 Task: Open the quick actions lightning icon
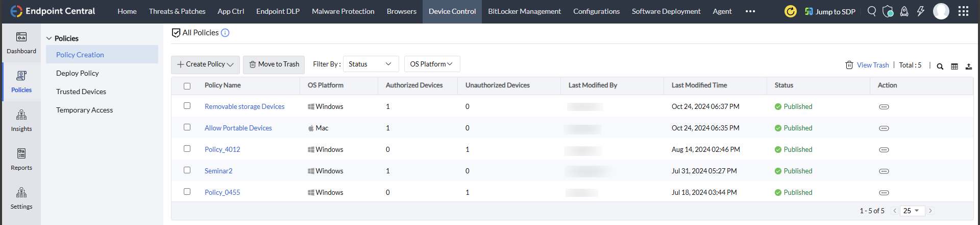pos(920,11)
